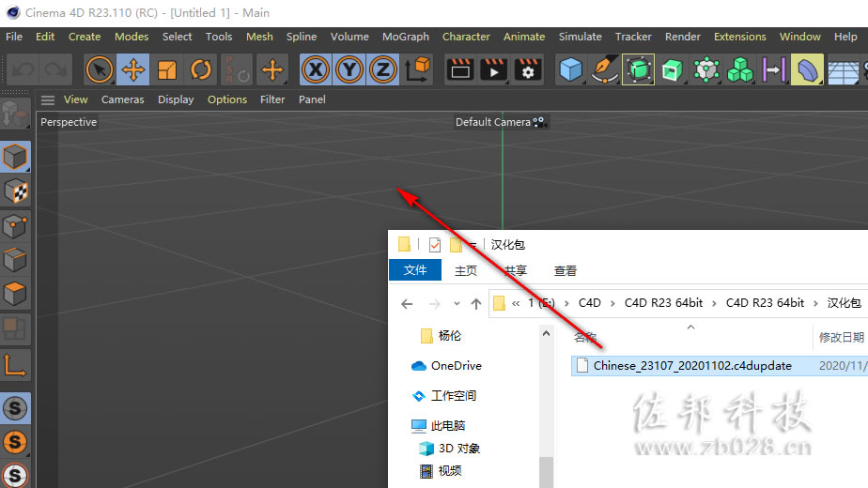Open the MoGraph menu
Image resolution: width=868 pixels, height=488 pixels.
406,37
